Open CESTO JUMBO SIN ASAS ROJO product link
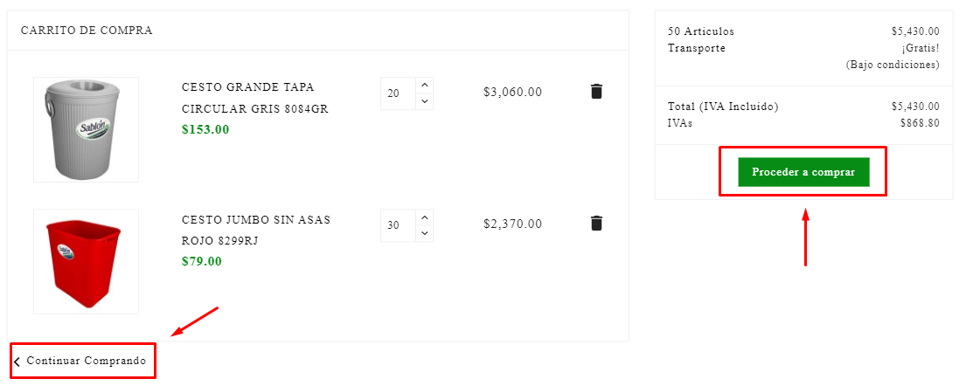Viewport: 980px width, 386px height. (255, 230)
